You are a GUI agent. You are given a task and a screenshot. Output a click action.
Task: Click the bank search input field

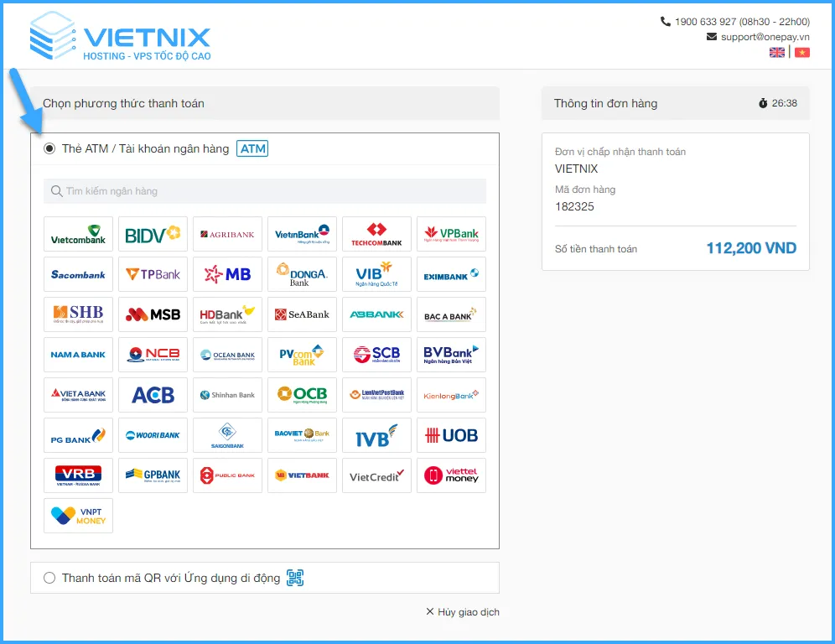pyautogui.click(x=265, y=191)
